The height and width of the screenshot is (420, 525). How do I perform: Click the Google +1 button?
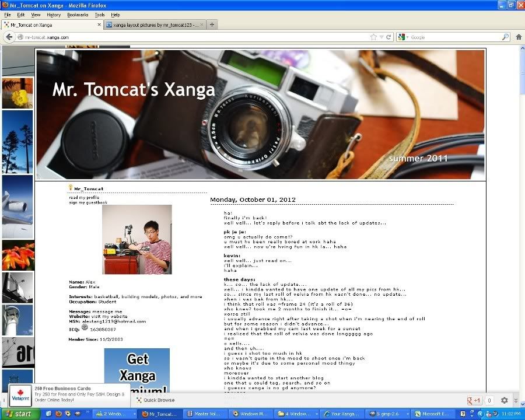coord(474,400)
